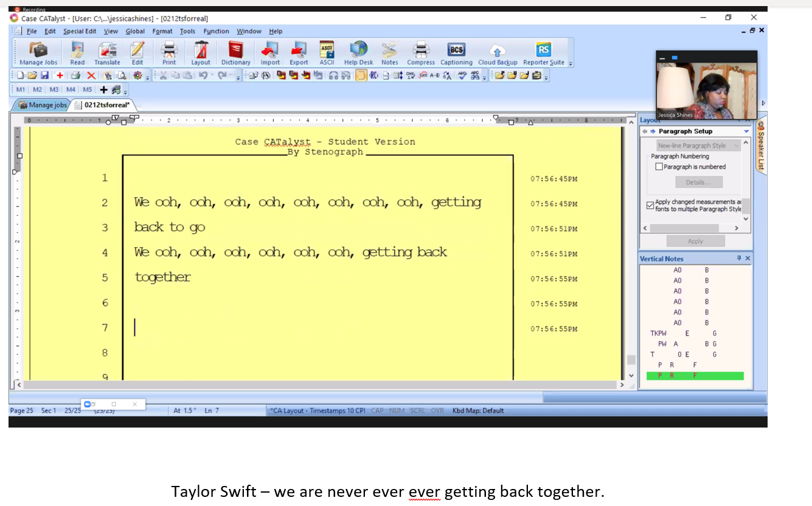Click the headphones audio icon
This screenshot has width=812, height=506.
point(333,75)
